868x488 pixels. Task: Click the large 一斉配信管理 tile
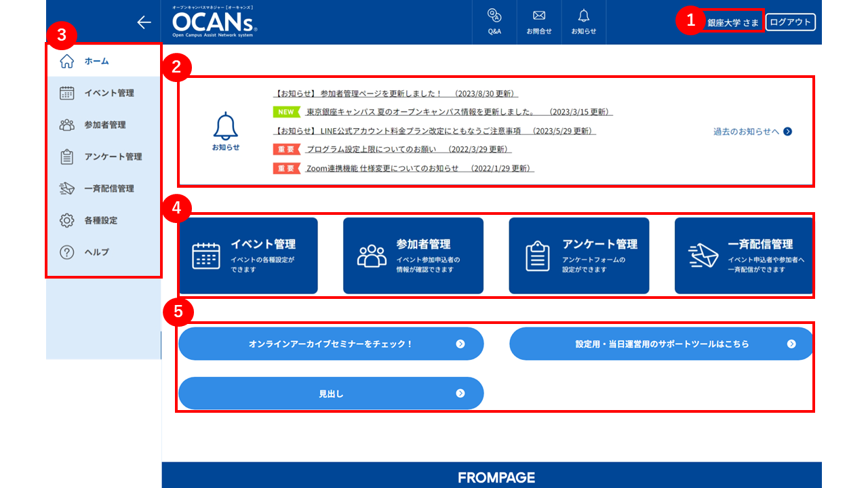744,256
